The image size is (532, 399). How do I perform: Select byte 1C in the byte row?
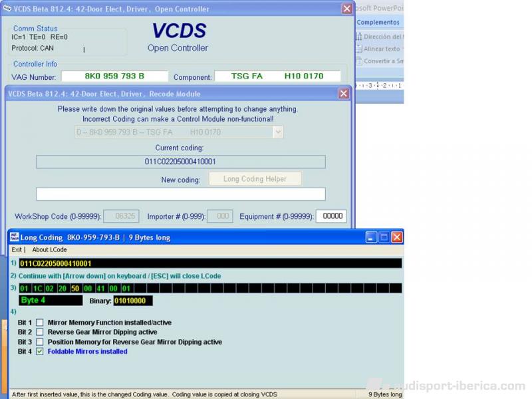tap(37, 289)
